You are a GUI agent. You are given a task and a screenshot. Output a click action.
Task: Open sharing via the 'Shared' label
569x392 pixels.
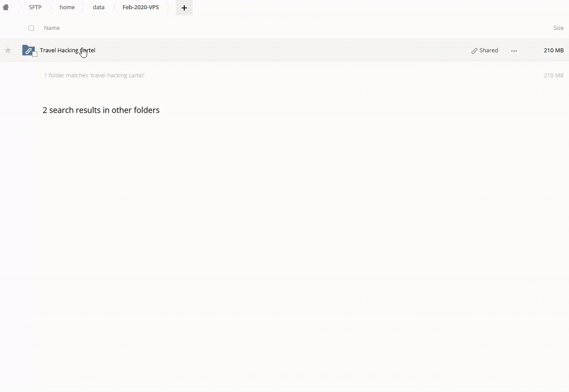point(488,50)
